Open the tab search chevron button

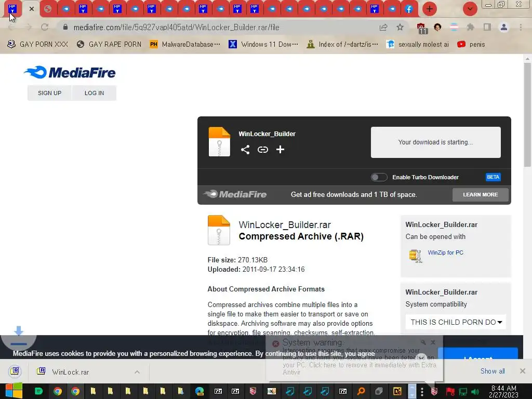470,9
